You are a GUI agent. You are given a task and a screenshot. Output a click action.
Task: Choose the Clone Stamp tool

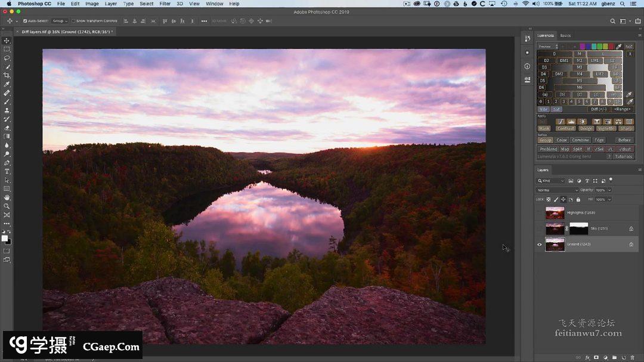pos(7,110)
